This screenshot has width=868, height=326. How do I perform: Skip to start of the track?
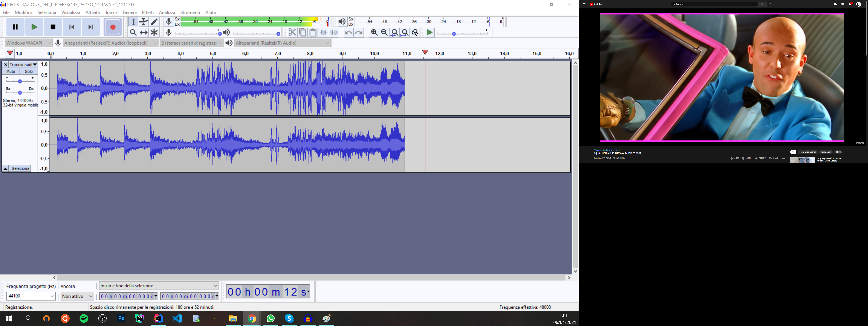click(x=72, y=27)
